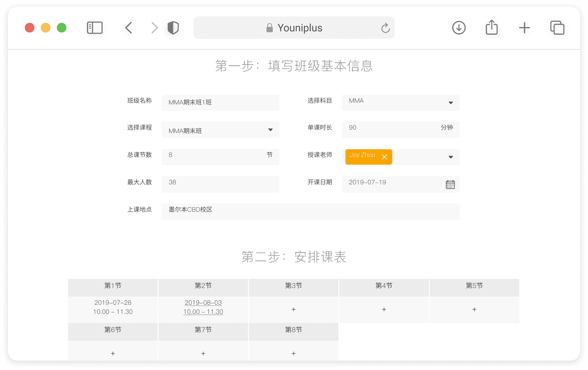
Task: Remove the Joy Zhou teacher tag
Action: point(384,157)
